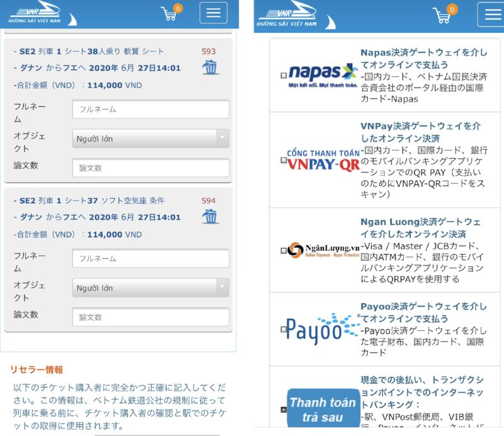
Task: Open the hamburger menu in the right header
Action: coord(490,14)
